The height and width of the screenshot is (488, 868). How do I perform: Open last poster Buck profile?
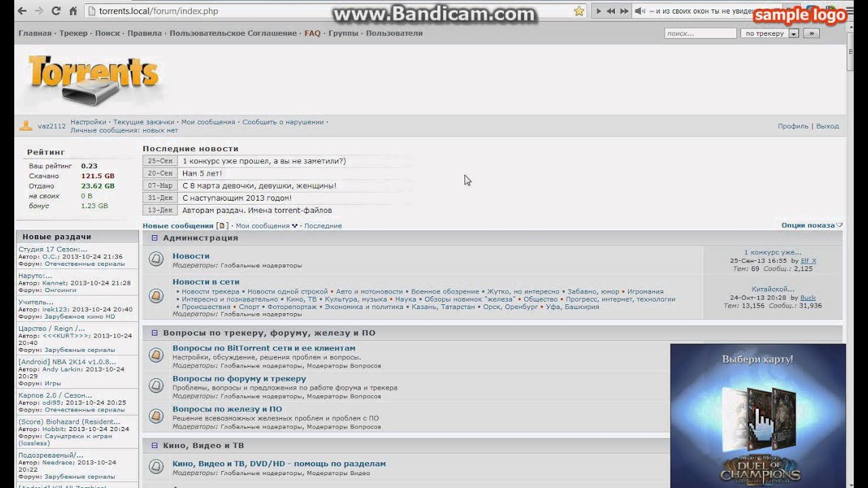point(808,298)
